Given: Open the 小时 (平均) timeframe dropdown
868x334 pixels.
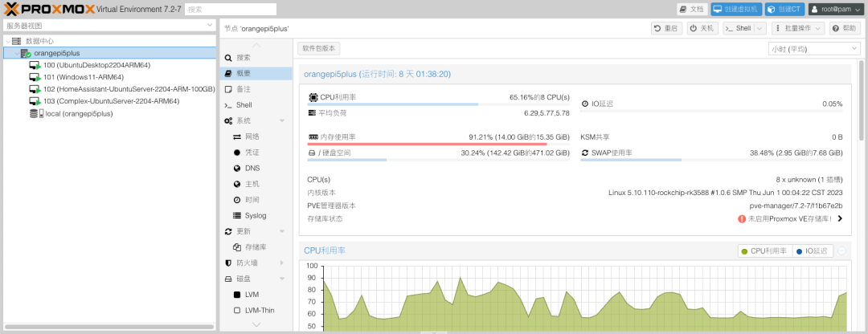Looking at the screenshot, I should click(814, 49).
